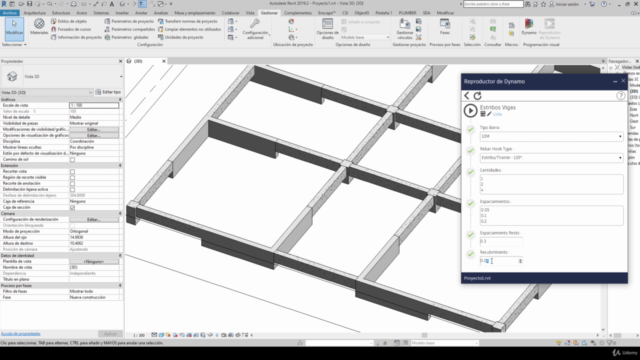640x360 pixels.
Task: Open Dynamo player help
Action: [x=620, y=96]
